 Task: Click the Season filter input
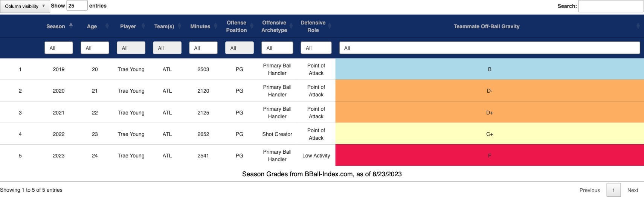coord(58,48)
